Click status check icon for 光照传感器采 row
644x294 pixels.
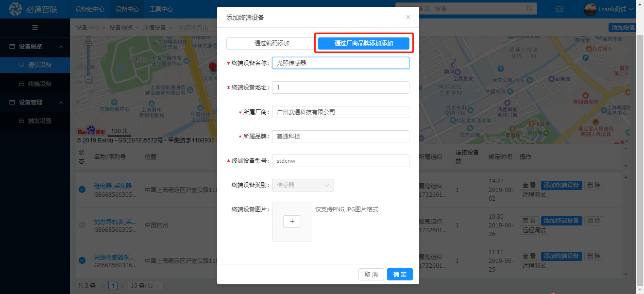[x=82, y=260]
